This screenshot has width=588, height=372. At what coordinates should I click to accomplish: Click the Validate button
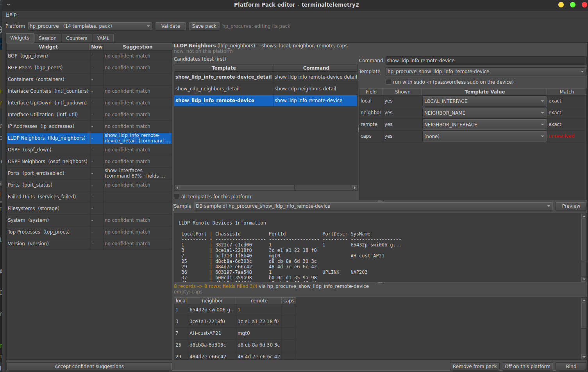coord(171,26)
